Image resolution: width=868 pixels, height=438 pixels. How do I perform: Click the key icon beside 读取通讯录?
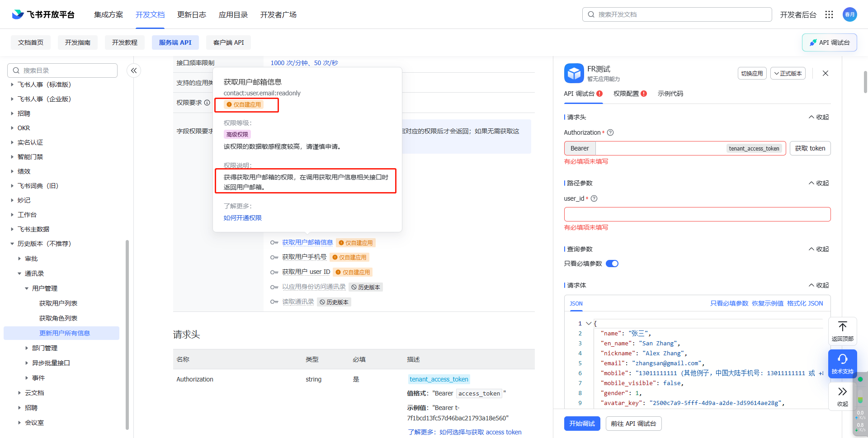[274, 302]
